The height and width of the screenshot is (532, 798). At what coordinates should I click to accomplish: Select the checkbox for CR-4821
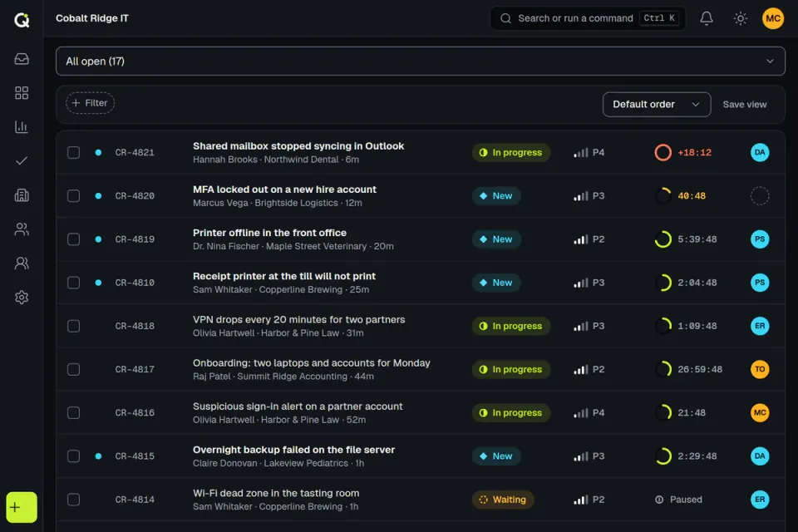click(x=74, y=152)
